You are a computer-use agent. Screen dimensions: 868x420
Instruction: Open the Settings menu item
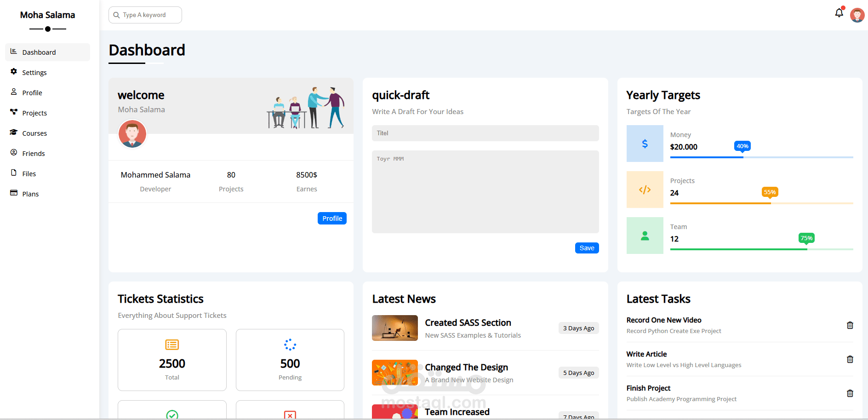point(47,72)
